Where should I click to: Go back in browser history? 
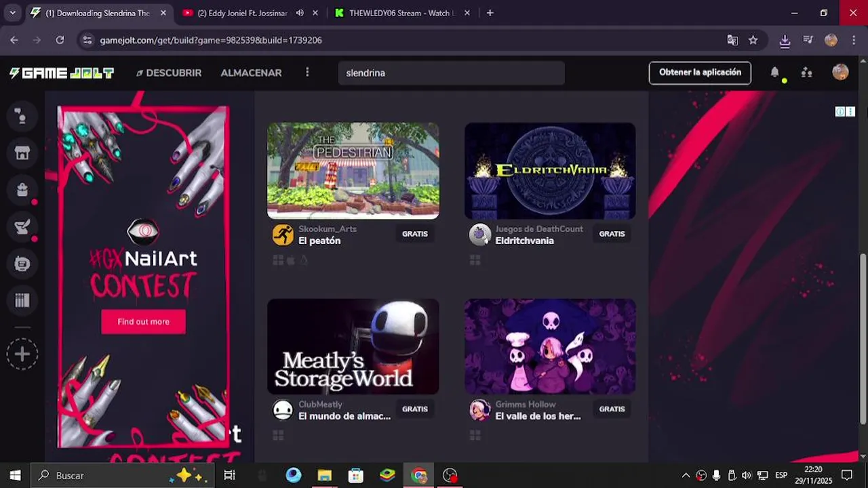(x=14, y=40)
